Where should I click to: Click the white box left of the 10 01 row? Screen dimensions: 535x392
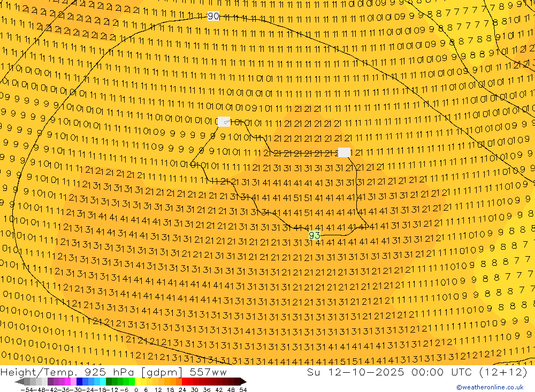[224, 121]
